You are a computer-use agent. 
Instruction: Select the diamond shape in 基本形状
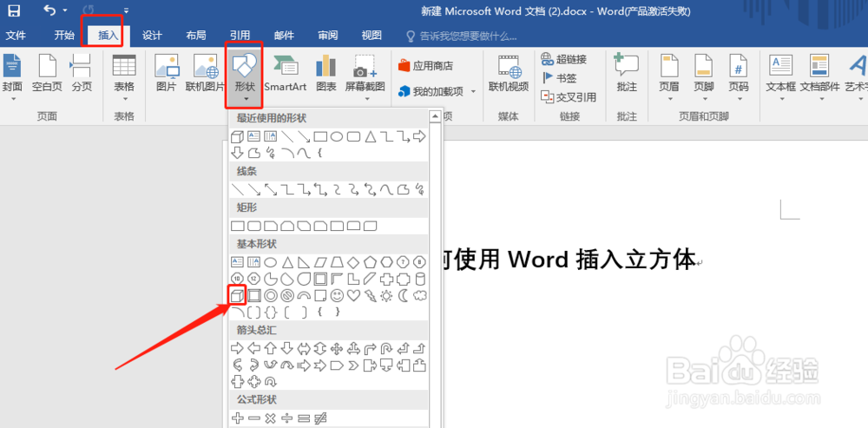coord(353,261)
